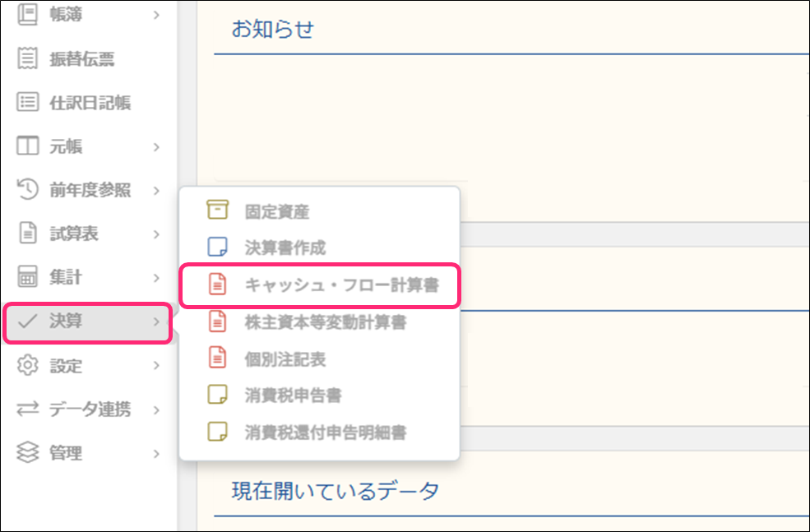Choose 株主資本等変動計算書 menu entry
This screenshot has height=532, width=810.
click(x=325, y=322)
